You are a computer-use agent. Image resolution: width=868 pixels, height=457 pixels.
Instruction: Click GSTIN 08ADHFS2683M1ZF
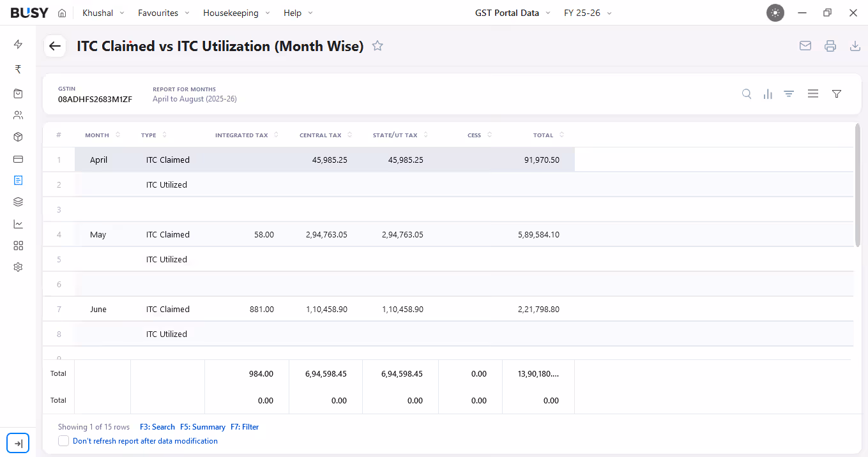point(95,100)
